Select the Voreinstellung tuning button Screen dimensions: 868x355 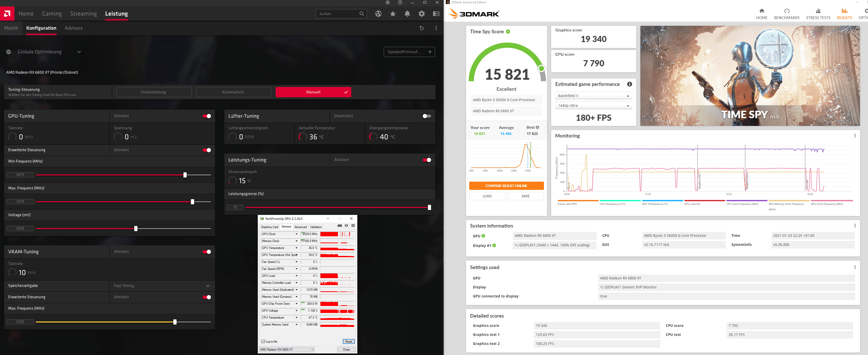pyautogui.click(x=154, y=92)
